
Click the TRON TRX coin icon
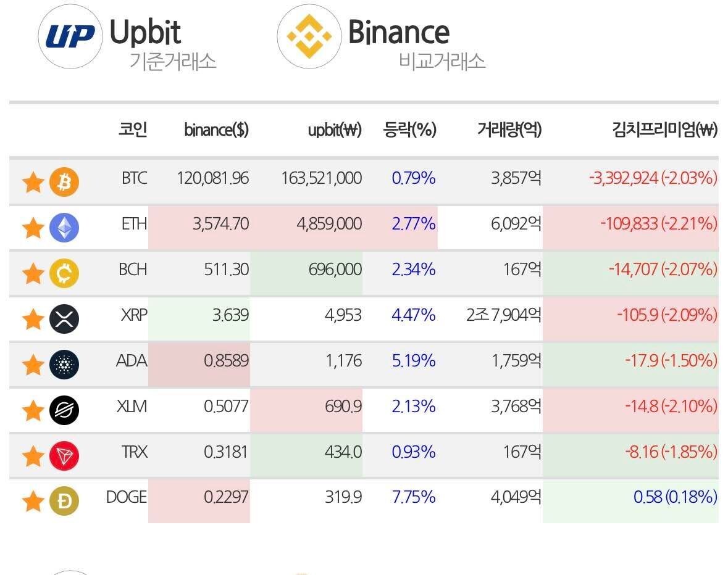tap(64, 456)
